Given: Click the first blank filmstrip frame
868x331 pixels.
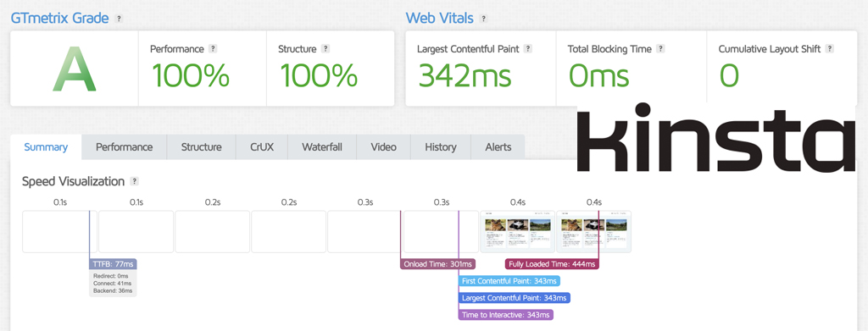Looking at the screenshot, I should (x=60, y=232).
